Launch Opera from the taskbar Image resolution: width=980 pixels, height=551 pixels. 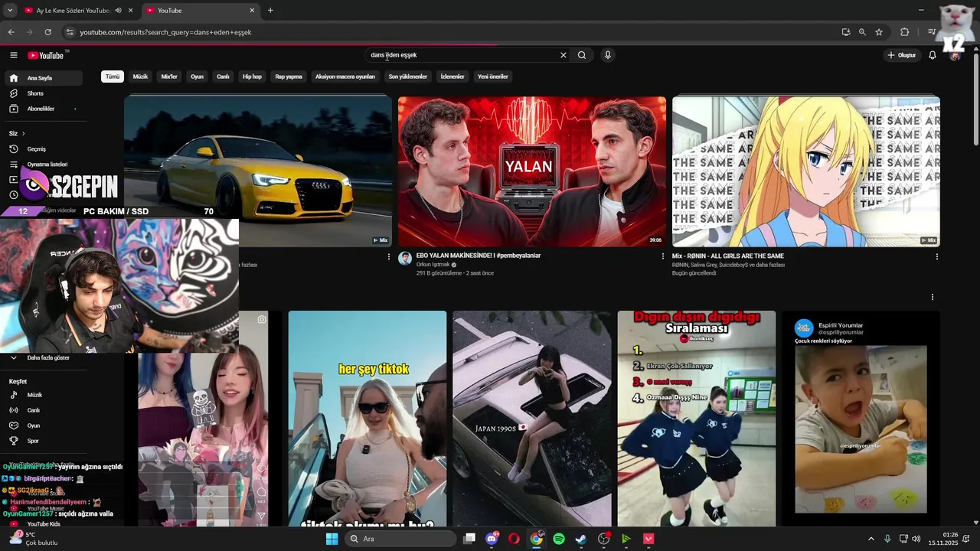coord(514,539)
